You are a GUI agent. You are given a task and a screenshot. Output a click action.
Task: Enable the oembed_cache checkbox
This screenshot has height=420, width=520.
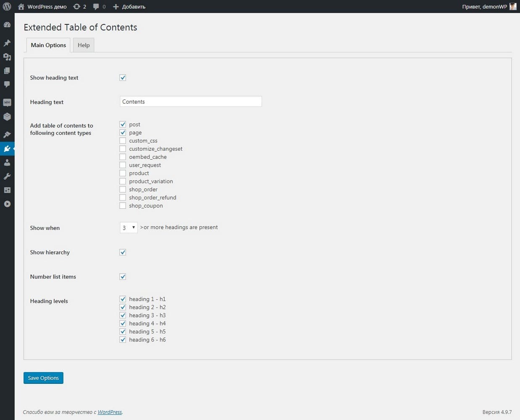(123, 157)
